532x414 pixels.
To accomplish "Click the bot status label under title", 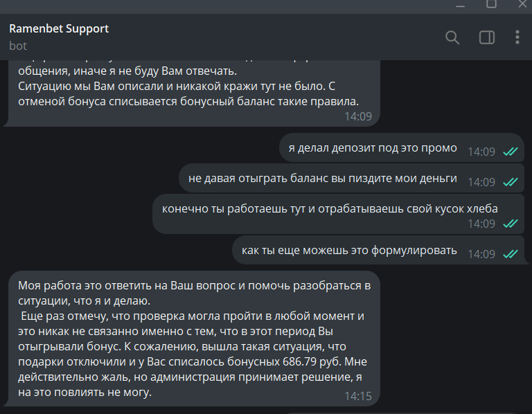I will (17, 46).
